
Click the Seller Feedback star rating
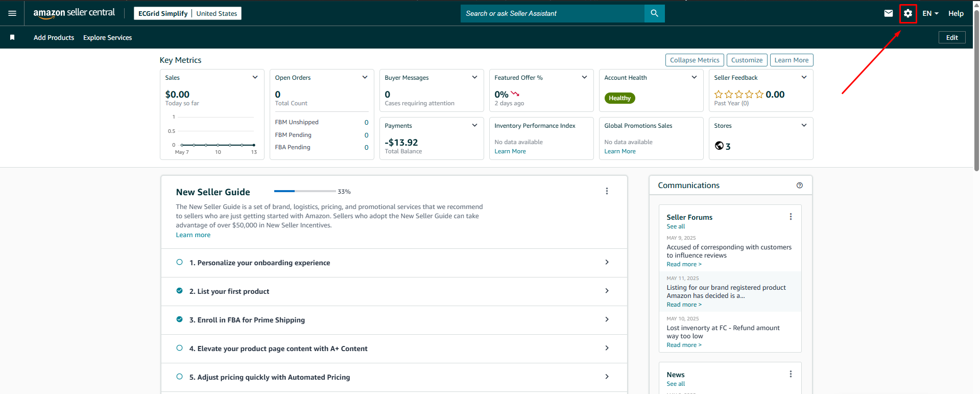pyautogui.click(x=739, y=94)
